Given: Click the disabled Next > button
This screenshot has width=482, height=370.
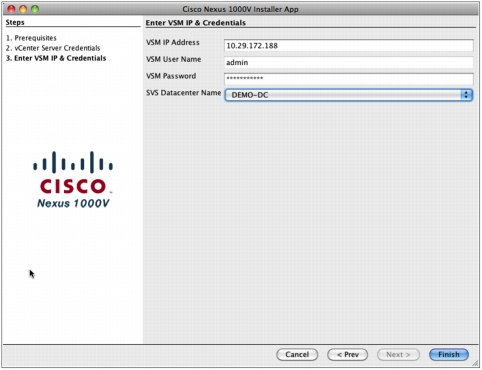Looking at the screenshot, I should point(398,354).
